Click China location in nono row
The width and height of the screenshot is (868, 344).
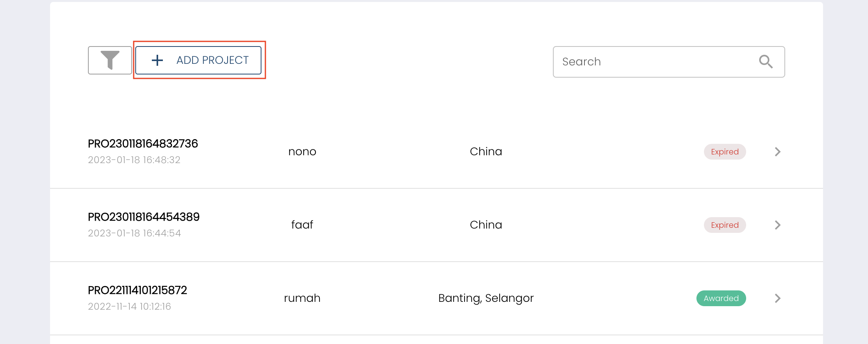486,152
